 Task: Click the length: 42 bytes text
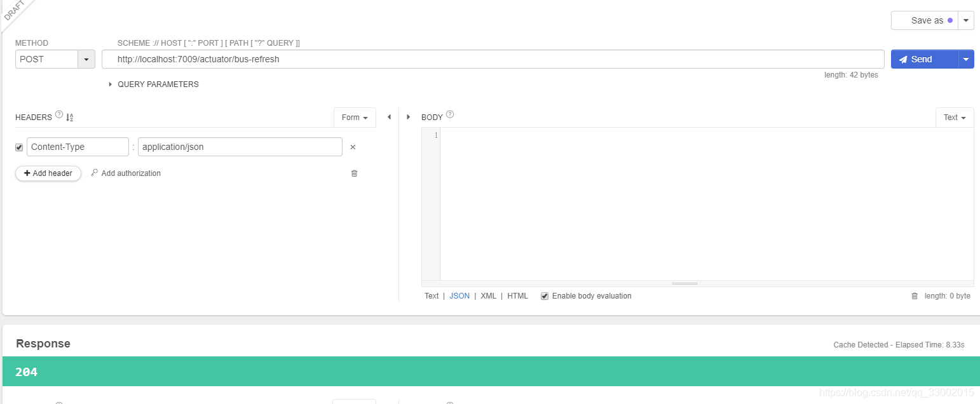coord(851,75)
